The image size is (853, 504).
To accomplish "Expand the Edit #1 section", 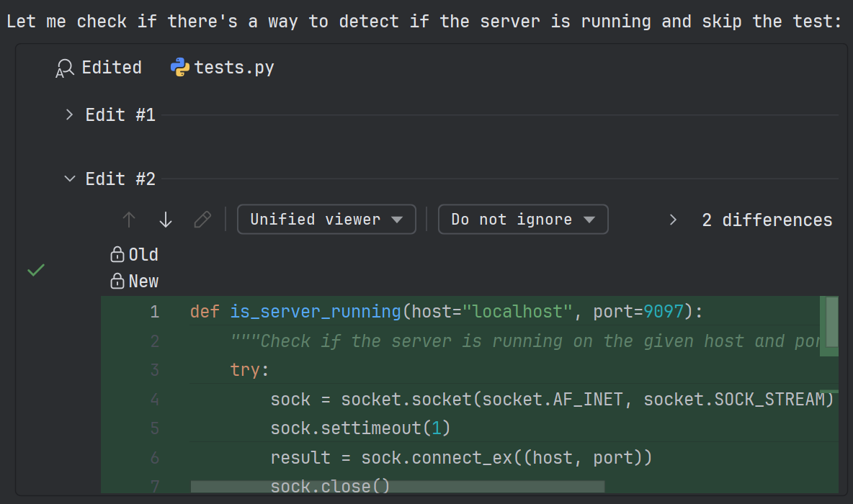I will (x=68, y=114).
